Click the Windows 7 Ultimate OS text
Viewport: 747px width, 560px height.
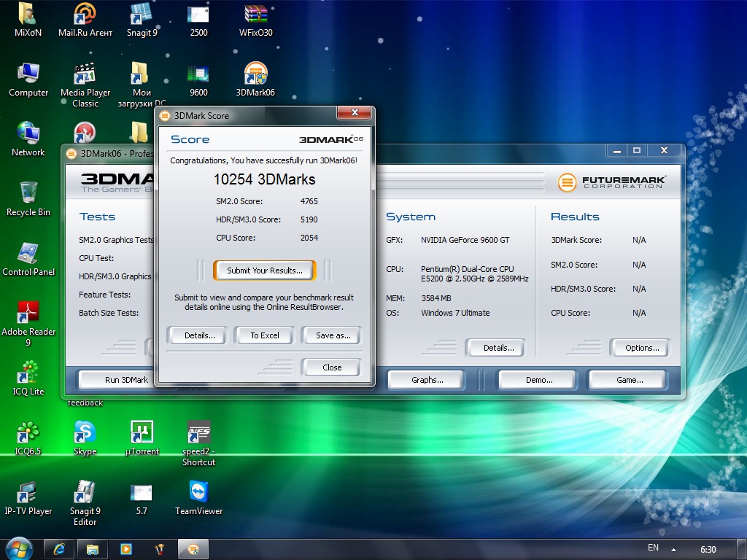coord(455,313)
